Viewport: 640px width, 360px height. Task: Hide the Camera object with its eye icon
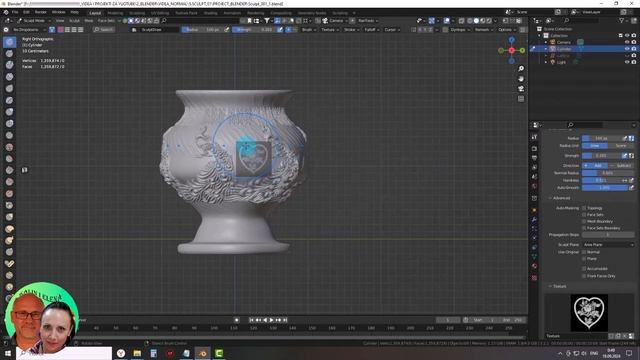coord(627,42)
